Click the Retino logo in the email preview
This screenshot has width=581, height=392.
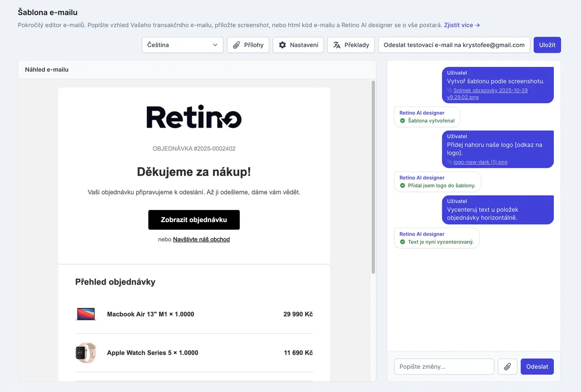(x=194, y=117)
